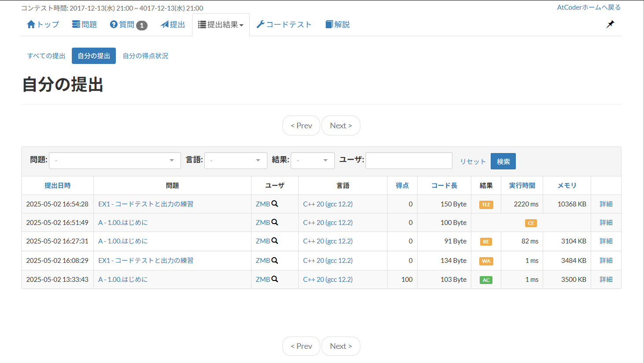Click the orange TLE result badge
The height and width of the screenshot is (363, 644).
(x=486, y=205)
